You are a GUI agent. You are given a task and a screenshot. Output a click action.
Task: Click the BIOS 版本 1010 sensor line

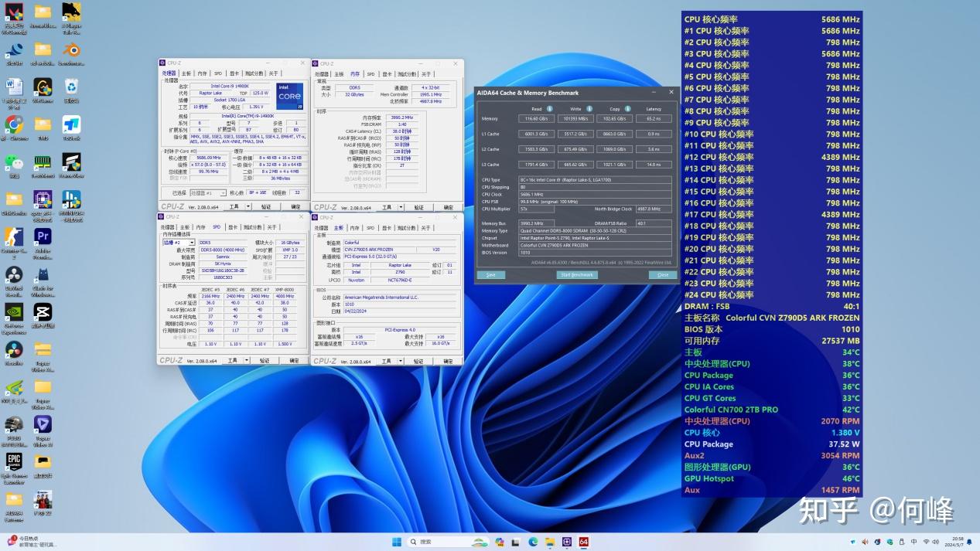point(772,329)
